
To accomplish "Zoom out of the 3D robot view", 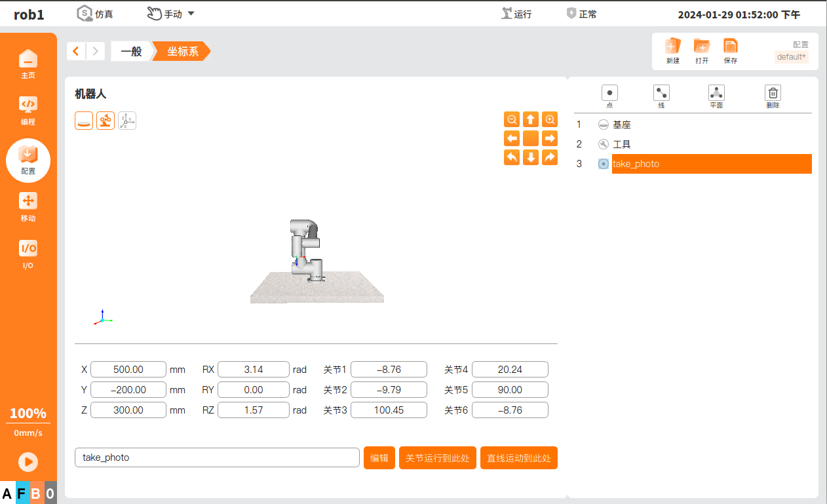I will point(512,119).
